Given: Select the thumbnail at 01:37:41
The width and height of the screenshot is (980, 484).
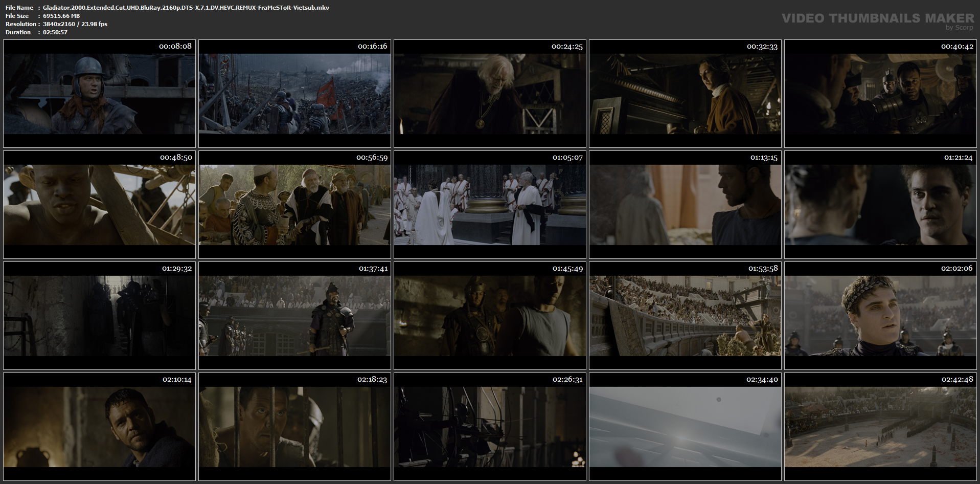Looking at the screenshot, I should 294,316.
